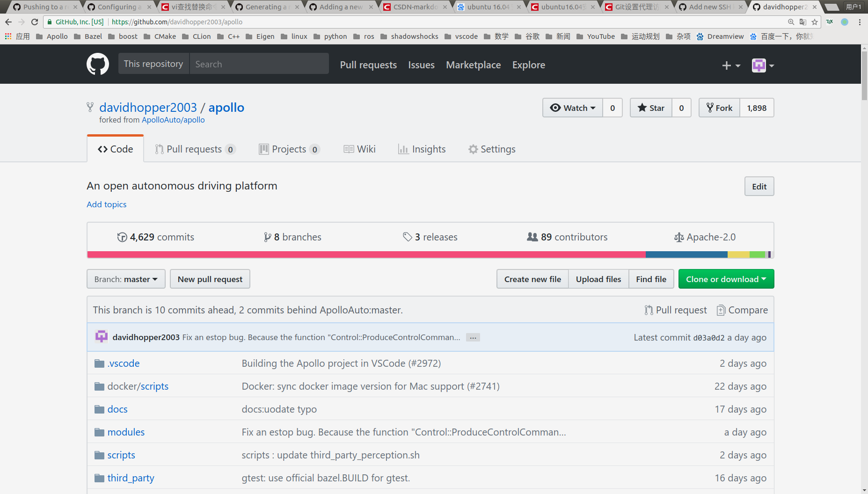Open the Clone or download dropdown
Viewport: 868px width, 494px height.
click(x=726, y=279)
